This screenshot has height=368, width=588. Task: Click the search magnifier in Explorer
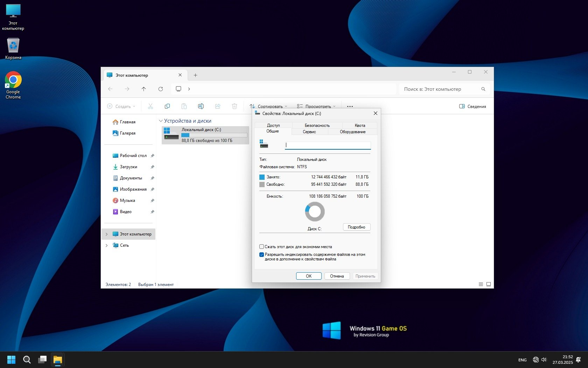[x=483, y=89]
